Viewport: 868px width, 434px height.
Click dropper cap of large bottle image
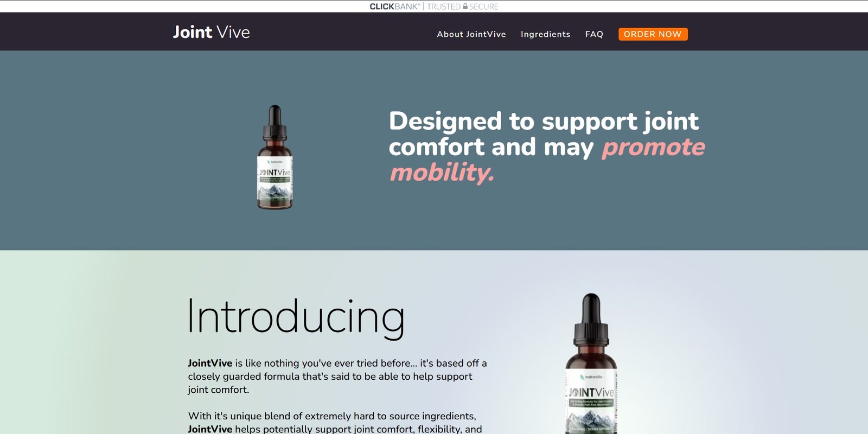pyautogui.click(x=591, y=319)
